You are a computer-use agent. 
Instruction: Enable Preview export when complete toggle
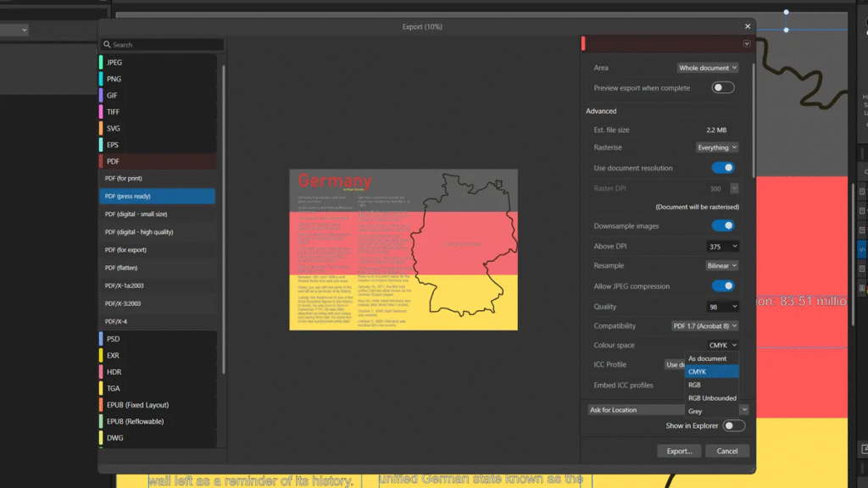tap(722, 88)
